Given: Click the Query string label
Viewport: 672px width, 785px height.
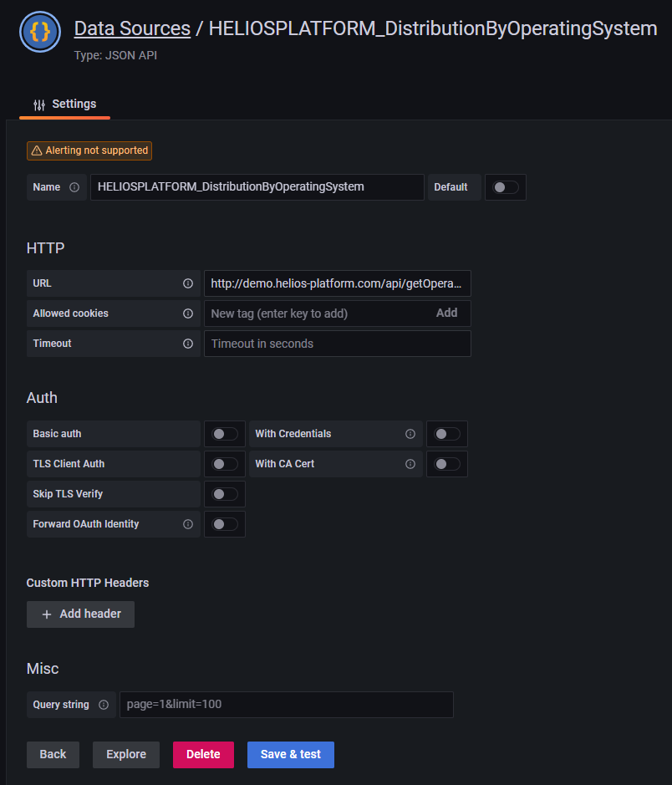Looking at the screenshot, I should (x=61, y=705).
